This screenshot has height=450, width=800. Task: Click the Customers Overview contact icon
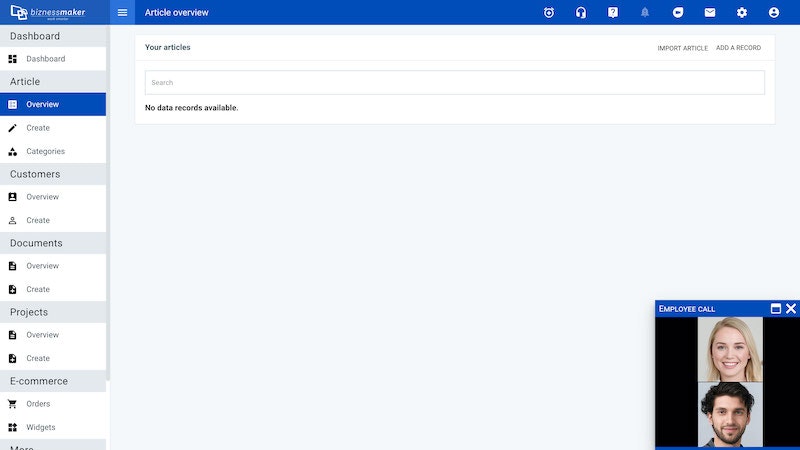pos(13,196)
